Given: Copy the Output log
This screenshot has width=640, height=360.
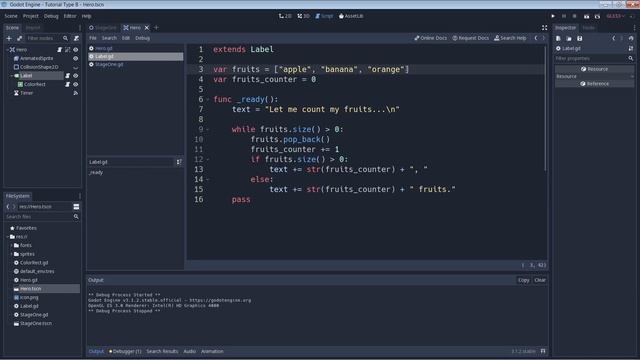Looking at the screenshot, I should coord(524,280).
